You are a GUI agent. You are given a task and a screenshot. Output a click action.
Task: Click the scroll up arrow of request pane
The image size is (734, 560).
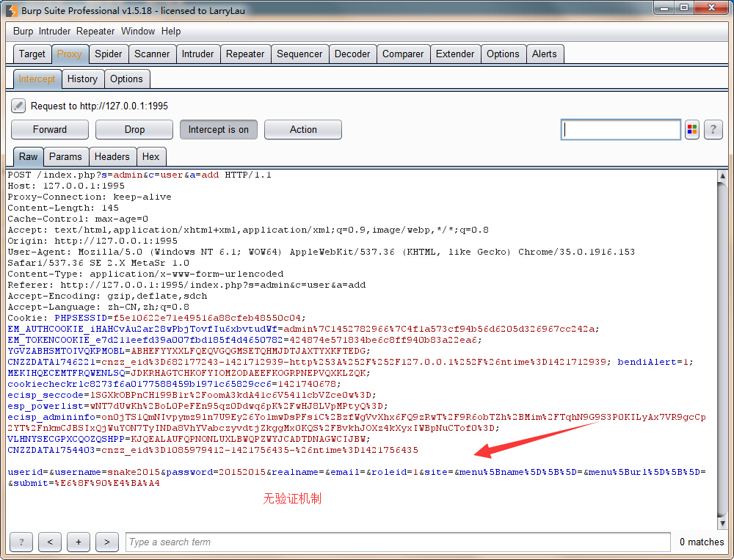coord(722,176)
